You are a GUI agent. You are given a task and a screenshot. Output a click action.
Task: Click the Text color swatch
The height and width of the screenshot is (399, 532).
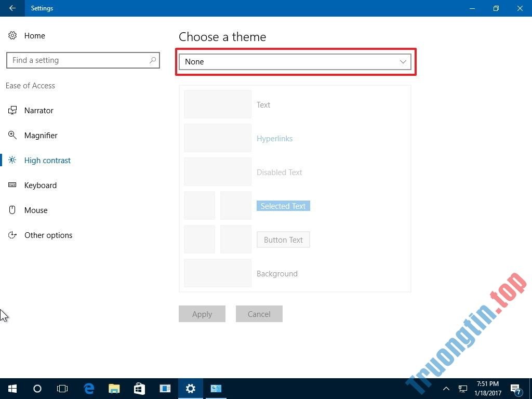(x=217, y=104)
